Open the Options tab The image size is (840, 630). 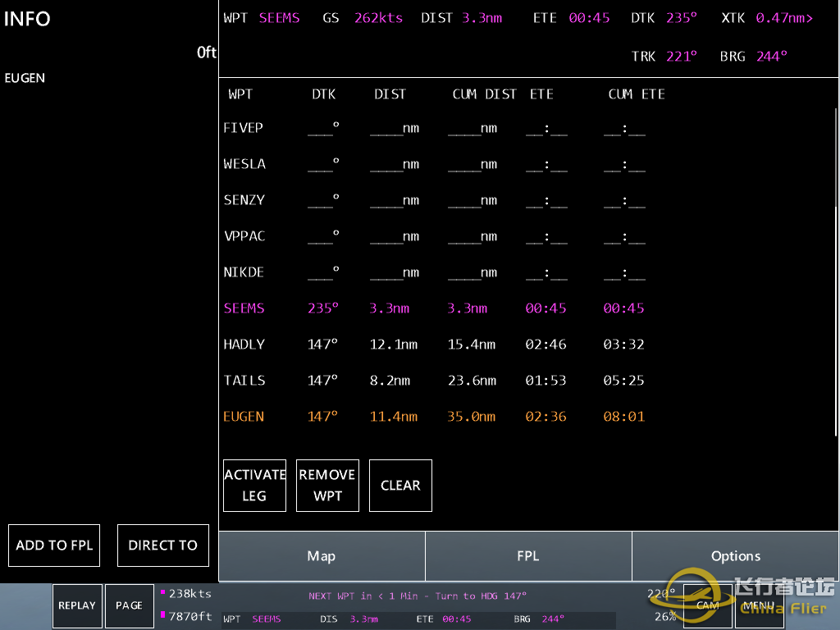point(736,556)
